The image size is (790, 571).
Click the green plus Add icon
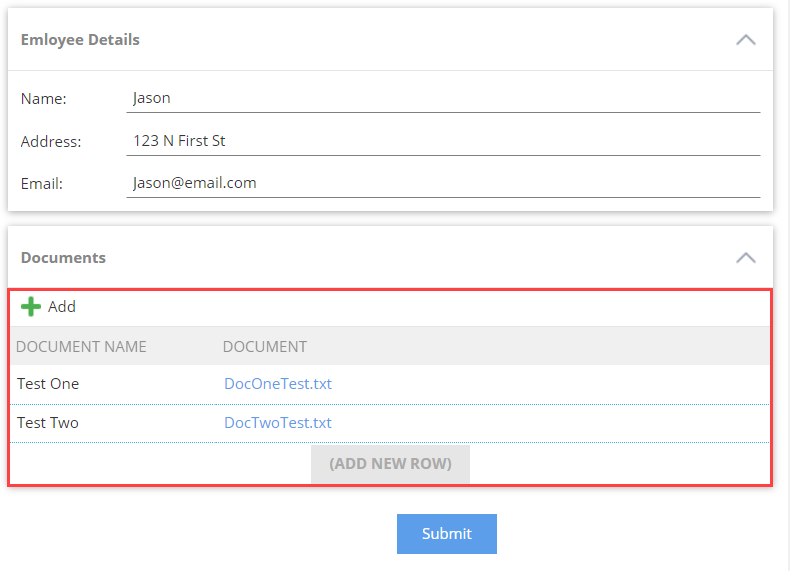point(31,307)
